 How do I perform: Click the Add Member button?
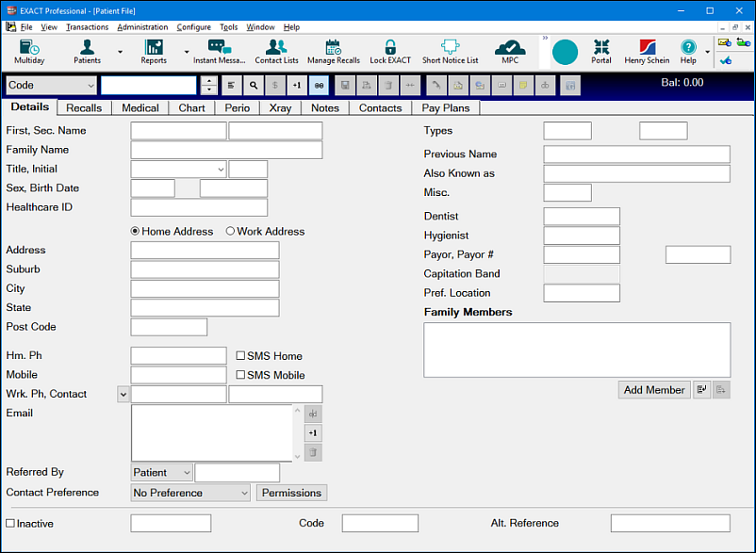click(x=654, y=390)
